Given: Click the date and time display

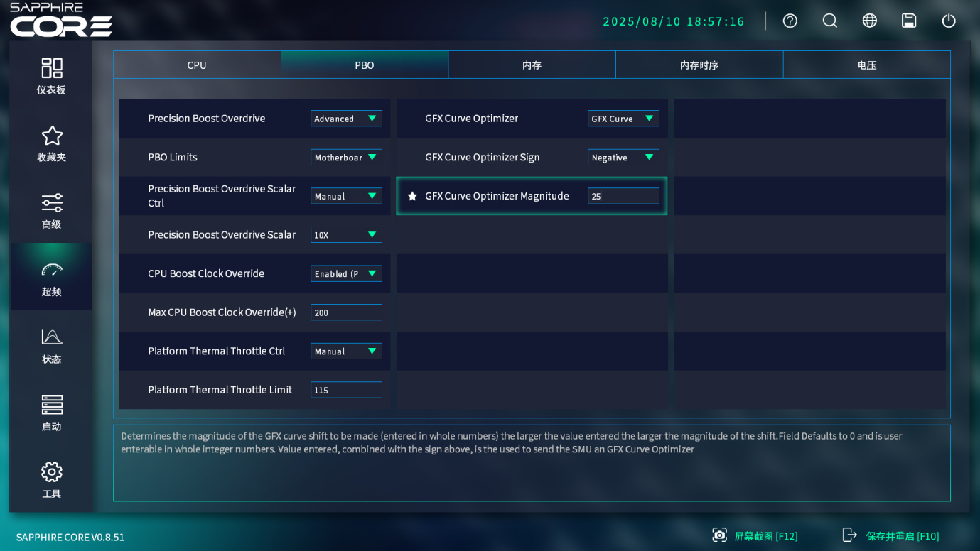Looking at the screenshot, I should [674, 21].
